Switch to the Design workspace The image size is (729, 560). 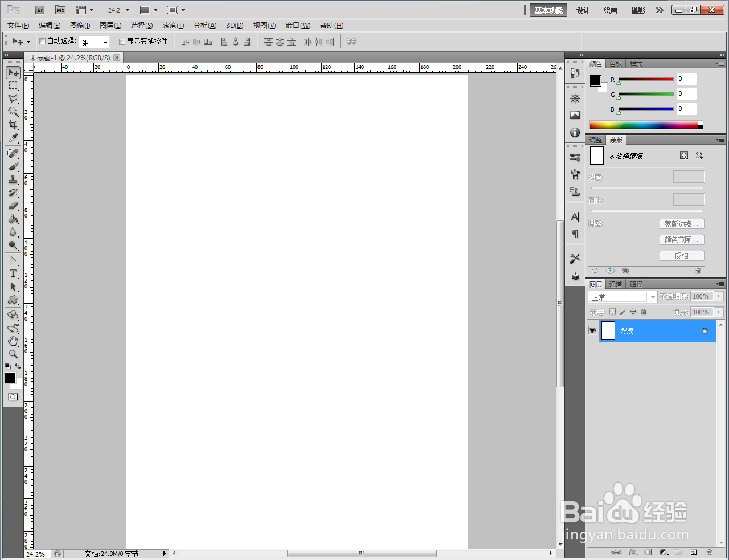pos(583,10)
